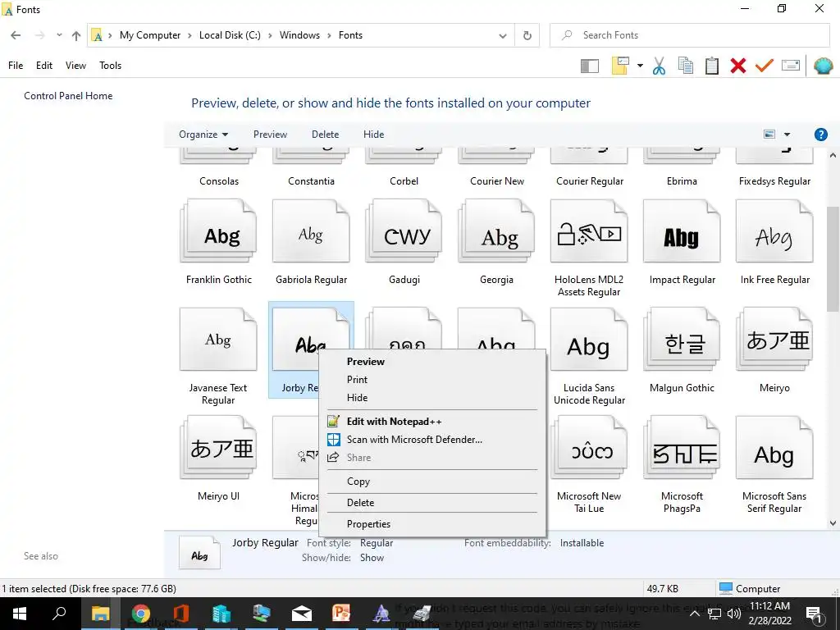The height and width of the screenshot is (630, 840).
Task: Expand the chevron after Windows breadcrumb
Action: [x=329, y=35]
